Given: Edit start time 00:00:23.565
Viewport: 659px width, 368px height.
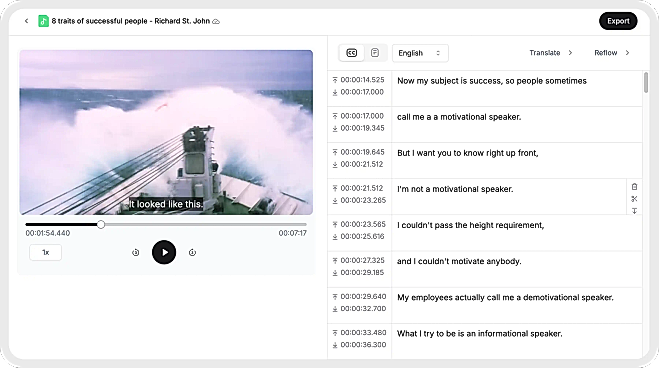Looking at the screenshot, I should click(363, 224).
